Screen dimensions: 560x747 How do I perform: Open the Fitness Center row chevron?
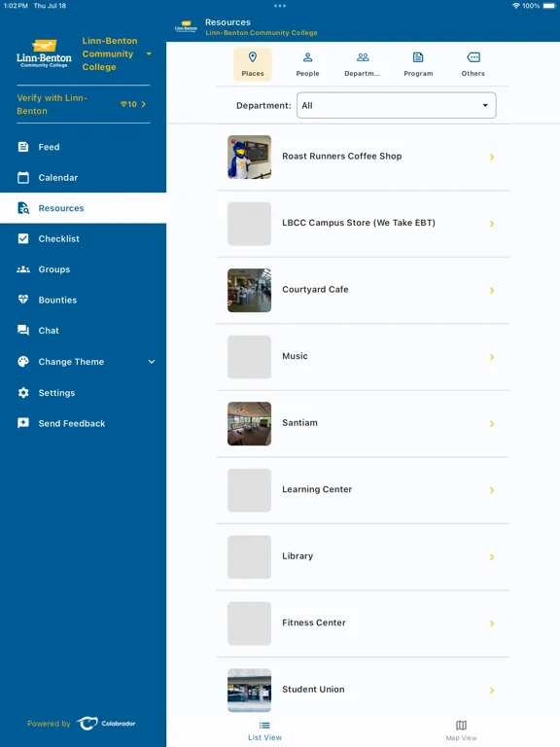click(x=492, y=623)
